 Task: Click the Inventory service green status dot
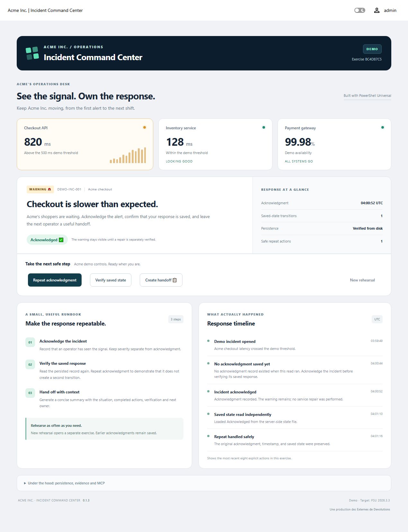coord(264,127)
